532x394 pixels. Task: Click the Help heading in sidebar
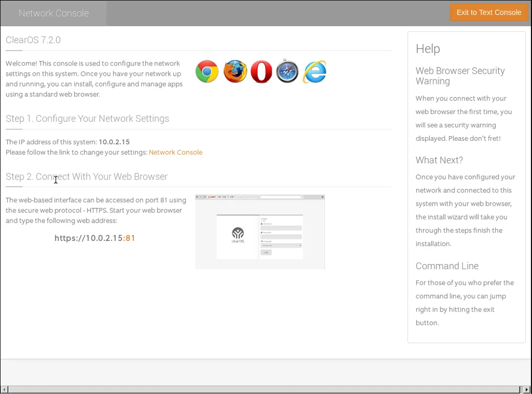click(428, 49)
